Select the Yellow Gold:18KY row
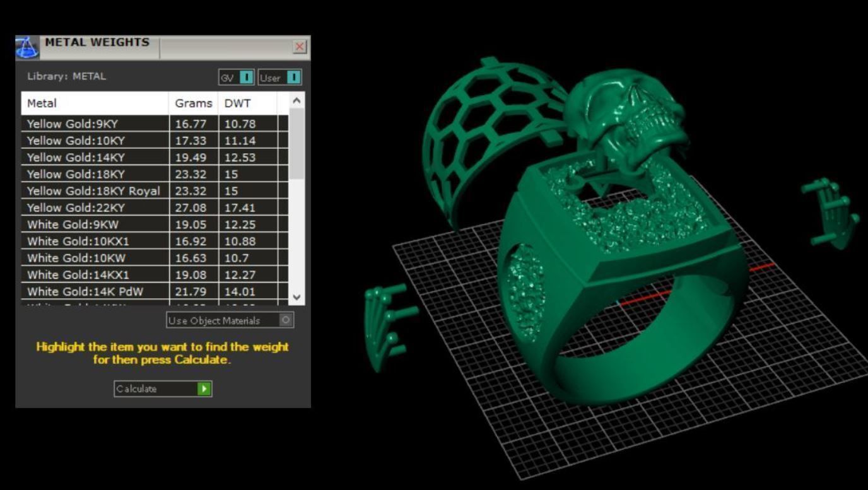 155,174
